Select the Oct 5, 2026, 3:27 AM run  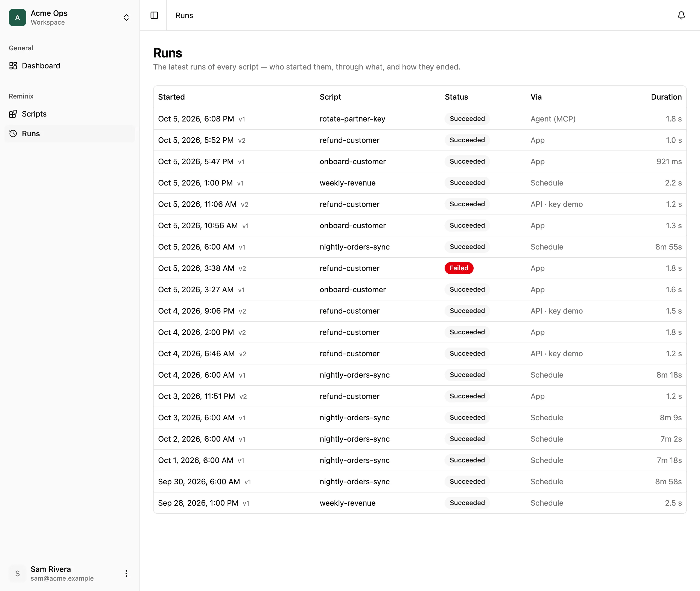coord(420,289)
